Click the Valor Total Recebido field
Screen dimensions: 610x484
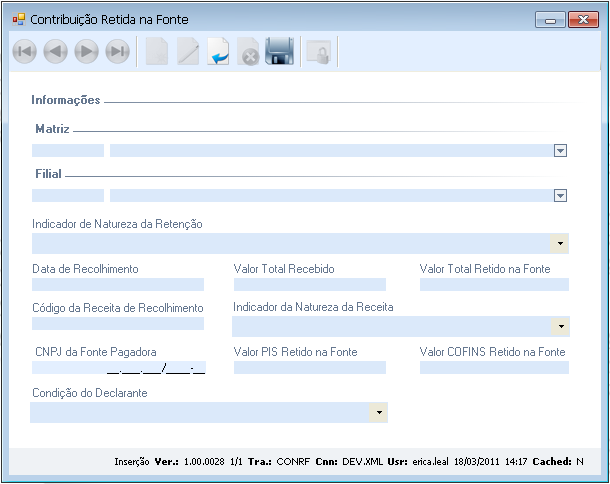tap(310, 284)
